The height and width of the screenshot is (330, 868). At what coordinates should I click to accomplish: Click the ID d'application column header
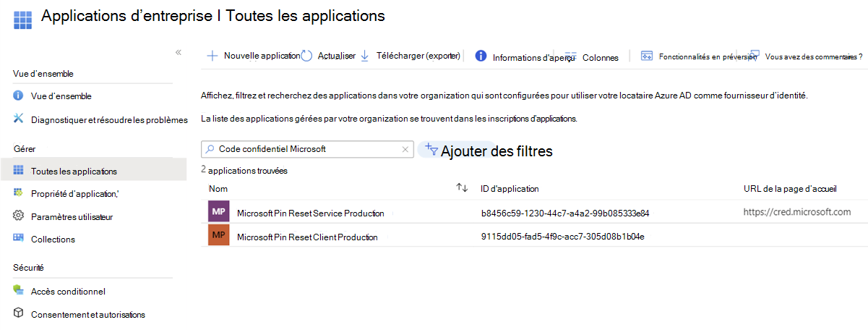tap(510, 189)
